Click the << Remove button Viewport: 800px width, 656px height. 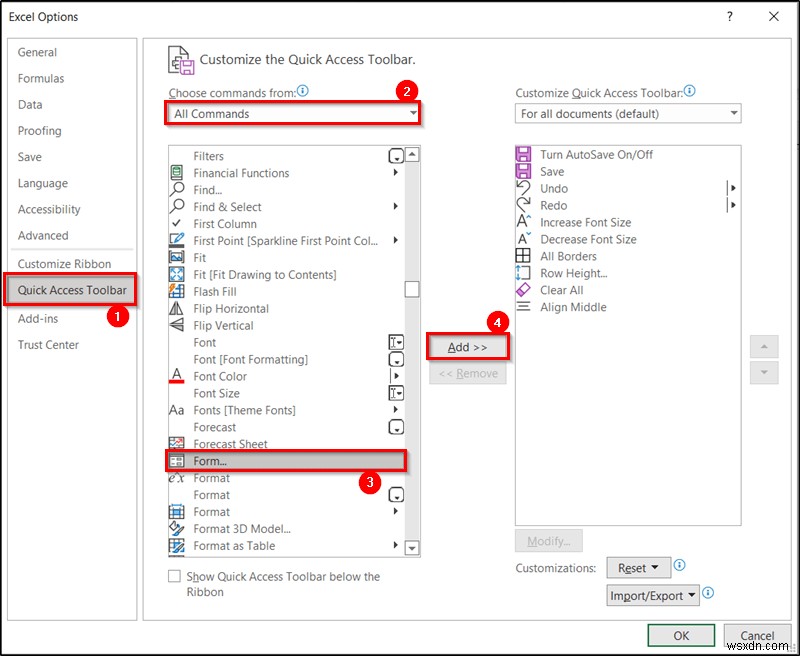click(467, 374)
